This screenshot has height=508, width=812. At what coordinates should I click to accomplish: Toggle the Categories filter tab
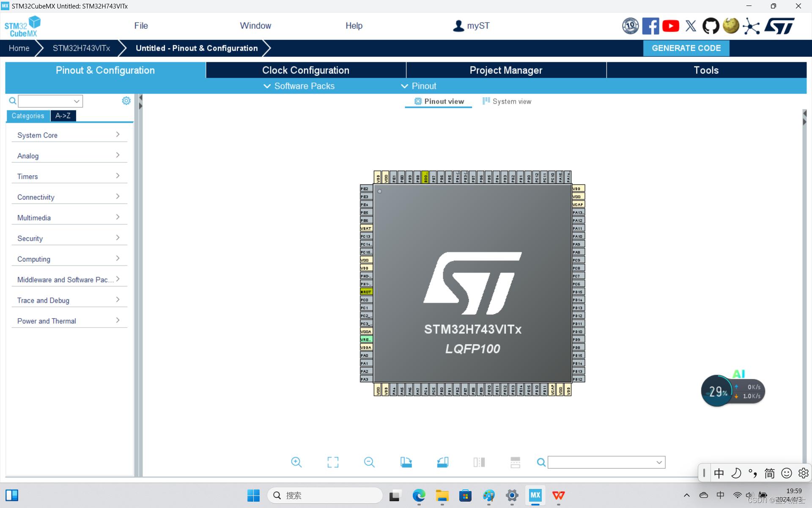[27, 115]
